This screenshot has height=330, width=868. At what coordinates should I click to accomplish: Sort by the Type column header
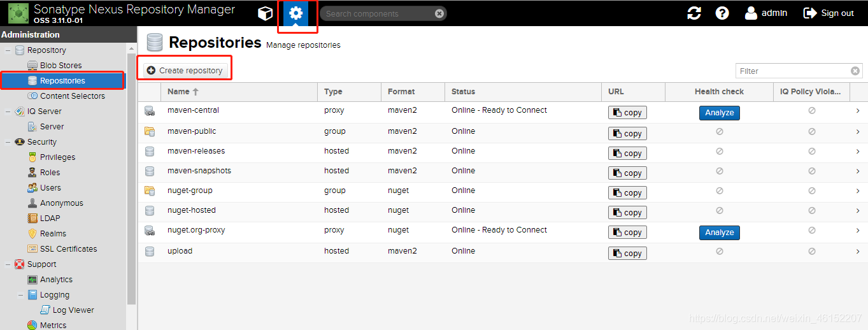[x=349, y=92]
